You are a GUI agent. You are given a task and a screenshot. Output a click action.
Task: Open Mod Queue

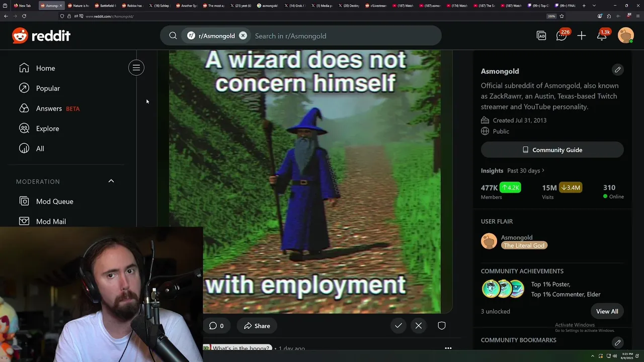point(54,201)
